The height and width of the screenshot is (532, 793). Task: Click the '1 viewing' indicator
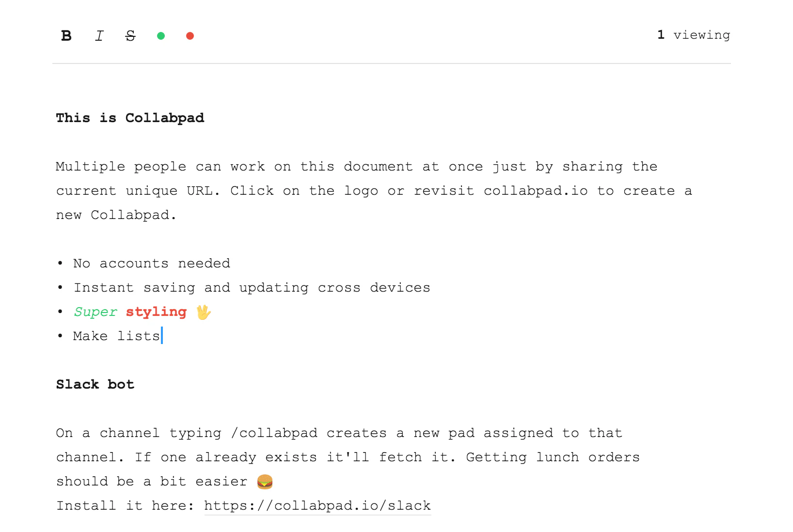693,34
